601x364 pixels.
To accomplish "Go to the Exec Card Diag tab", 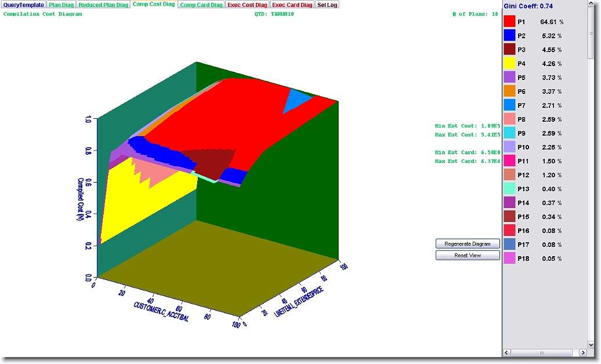I will point(292,5).
